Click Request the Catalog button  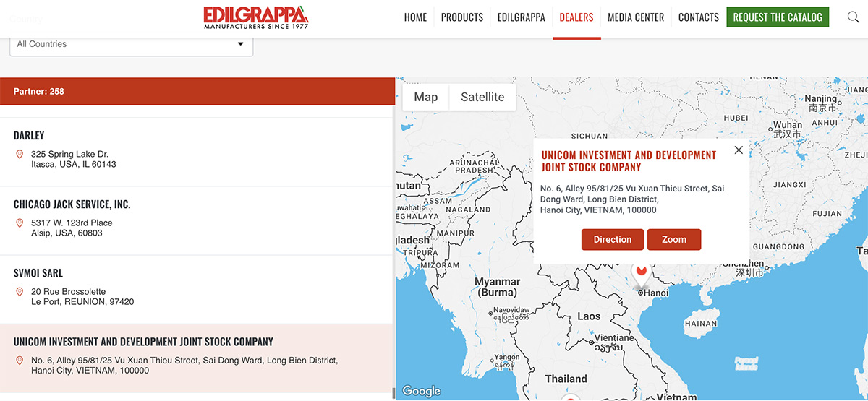point(778,17)
